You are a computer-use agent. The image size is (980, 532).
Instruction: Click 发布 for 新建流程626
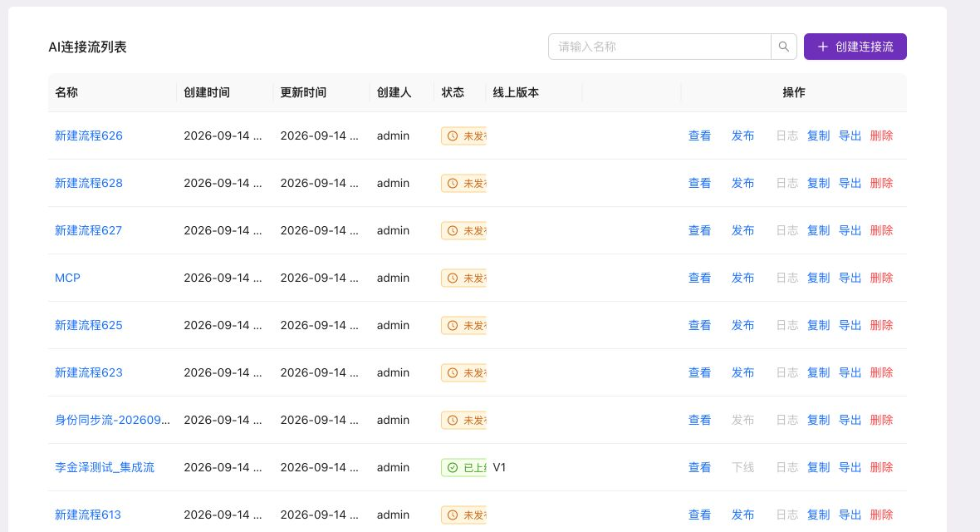tap(743, 135)
